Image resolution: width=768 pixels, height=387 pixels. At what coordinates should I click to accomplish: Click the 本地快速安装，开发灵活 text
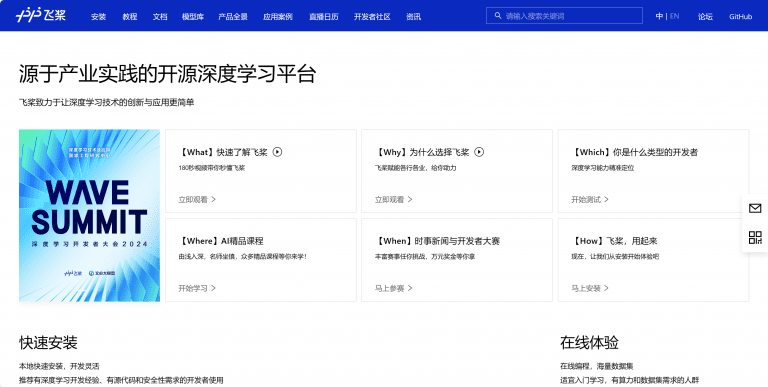(x=59, y=366)
